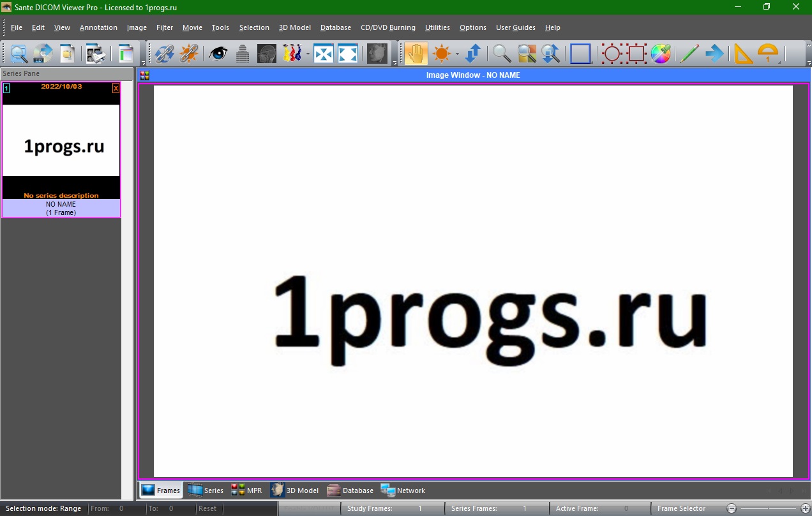Pick the circular region selection tool
Image resolution: width=812 pixels, height=516 pixels.
tap(612, 54)
